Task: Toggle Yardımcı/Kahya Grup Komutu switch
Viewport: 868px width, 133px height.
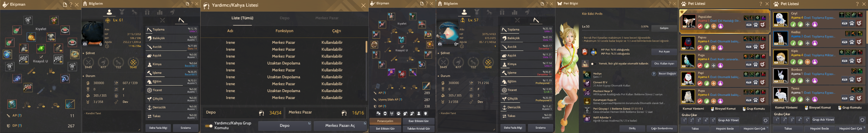Action: pyautogui.click(x=209, y=126)
